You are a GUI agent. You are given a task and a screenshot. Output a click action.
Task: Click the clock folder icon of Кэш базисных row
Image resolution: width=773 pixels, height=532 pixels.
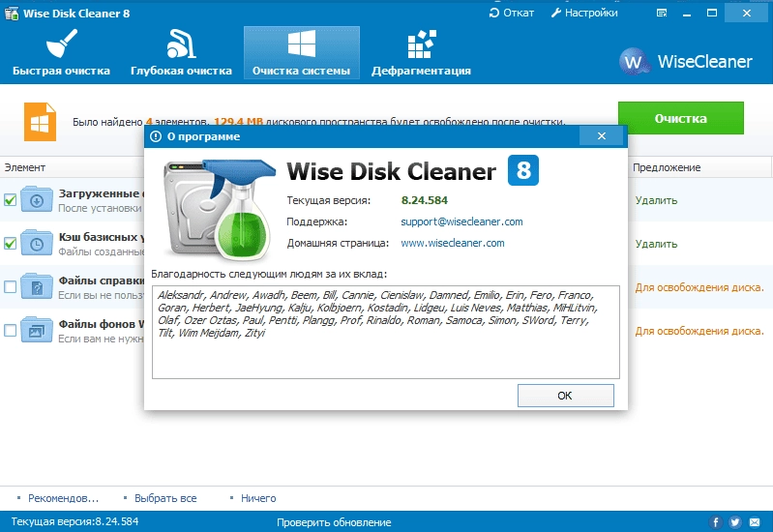pyautogui.click(x=37, y=243)
